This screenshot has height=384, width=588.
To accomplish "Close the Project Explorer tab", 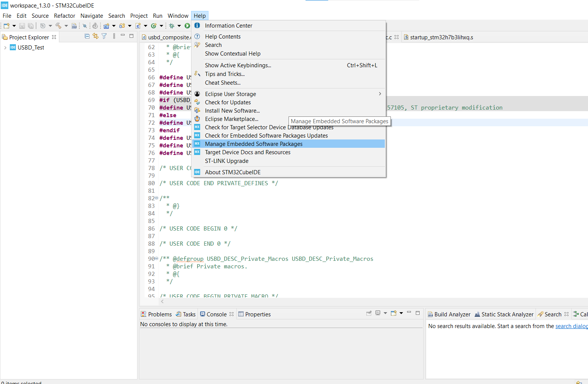I will [54, 37].
